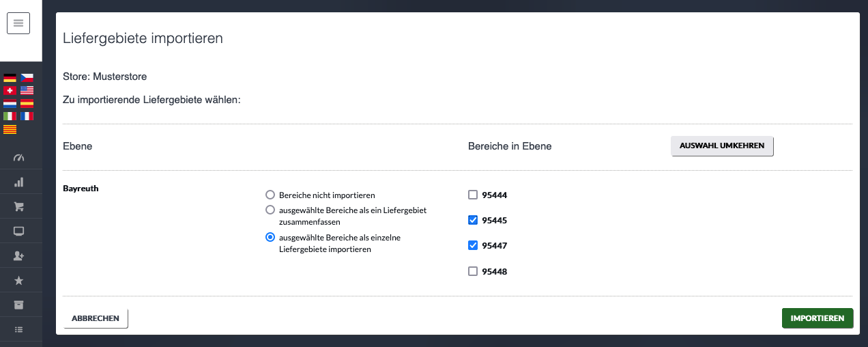Image resolution: width=868 pixels, height=347 pixels.
Task: Open the dashboard speedometer sidebar icon
Action: point(19,158)
